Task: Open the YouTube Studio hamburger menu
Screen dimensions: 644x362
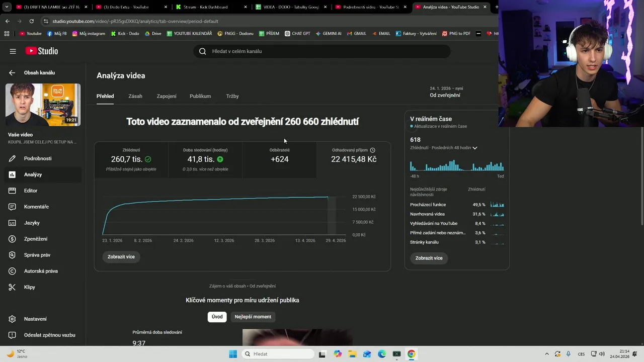Action: click(x=13, y=51)
